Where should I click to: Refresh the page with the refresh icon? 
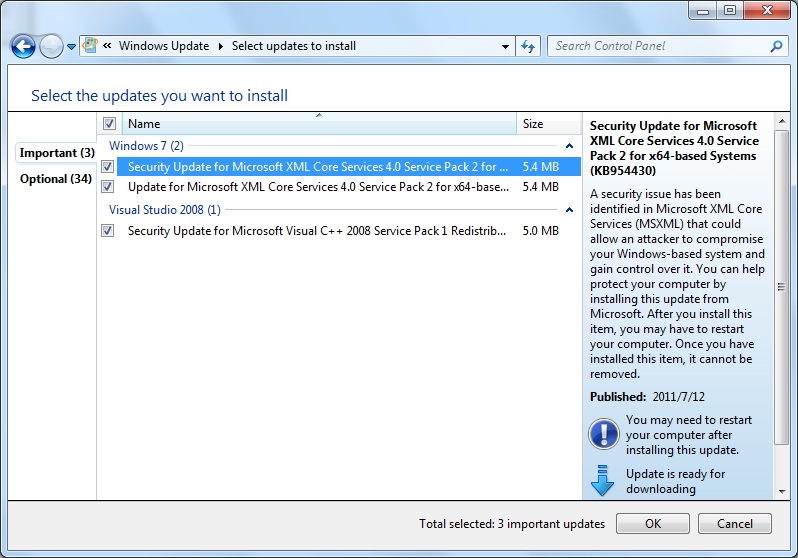[528, 46]
